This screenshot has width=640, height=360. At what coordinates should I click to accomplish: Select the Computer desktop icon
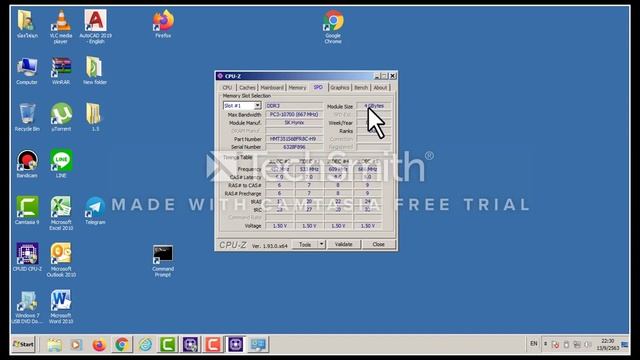pyautogui.click(x=27, y=71)
